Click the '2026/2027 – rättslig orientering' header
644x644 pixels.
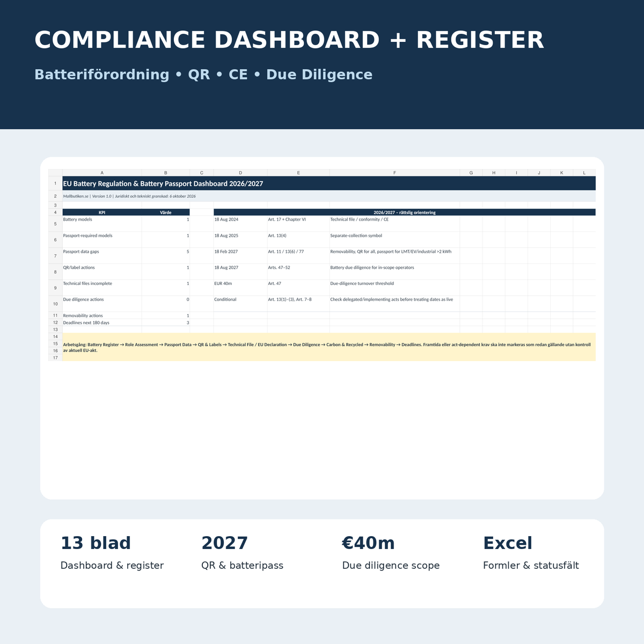[405, 213]
